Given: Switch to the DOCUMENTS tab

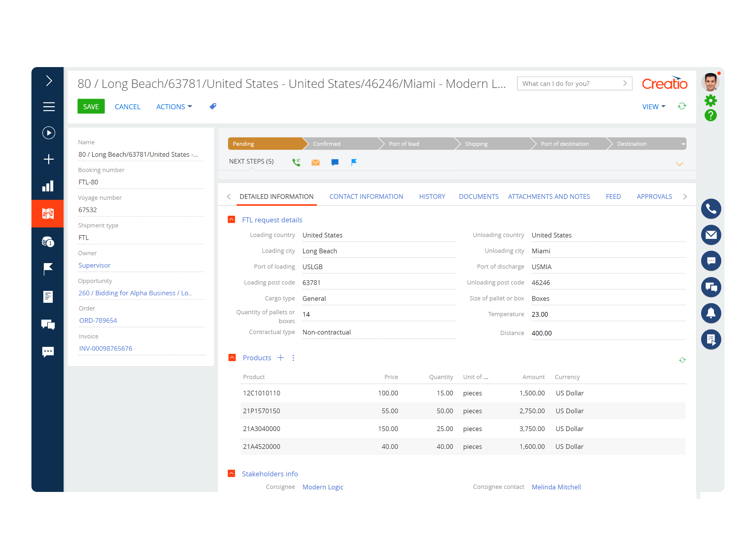Looking at the screenshot, I should coord(478,196).
